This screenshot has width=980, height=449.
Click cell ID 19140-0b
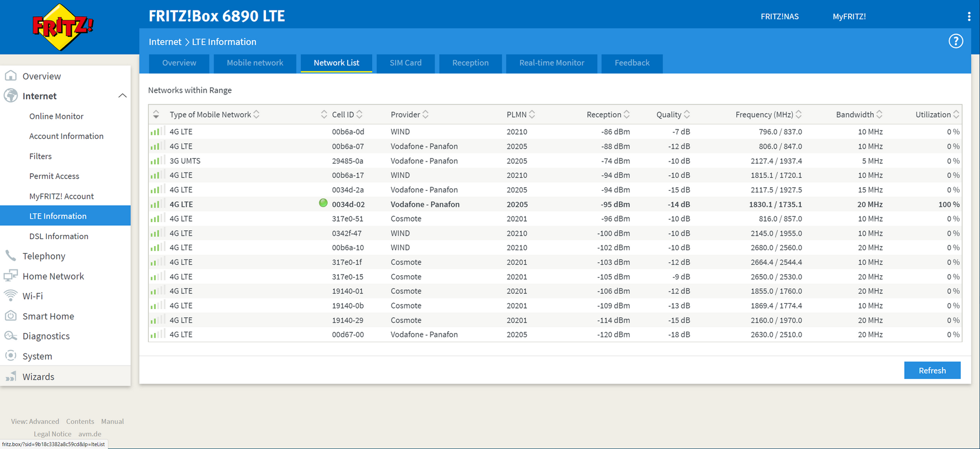coord(348,306)
